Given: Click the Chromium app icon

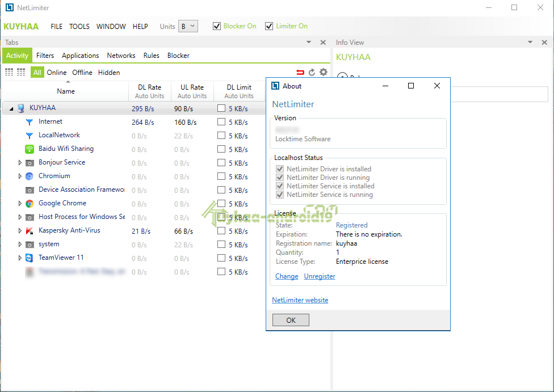Looking at the screenshot, I should (30, 176).
